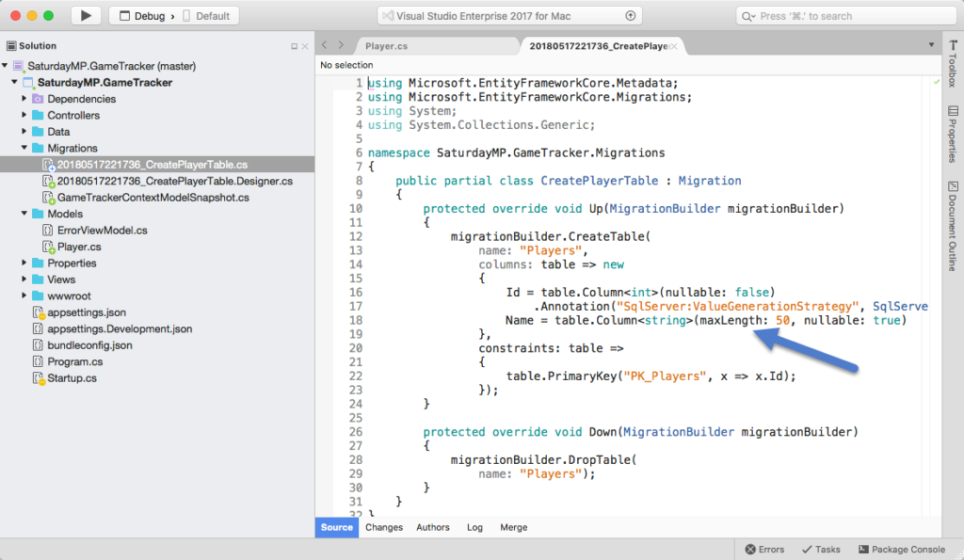Toggle auto-hide on the Solution pad
The height and width of the screenshot is (560, 964).
pos(292,44)
